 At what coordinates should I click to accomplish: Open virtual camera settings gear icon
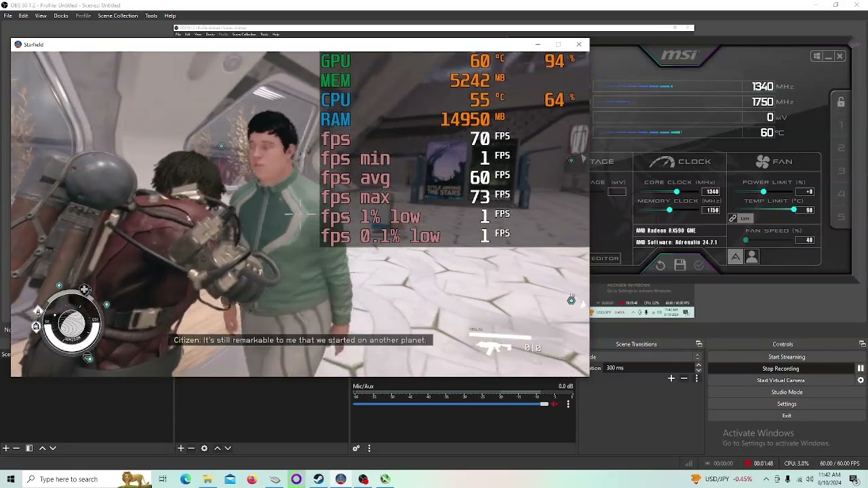[861, 380]
